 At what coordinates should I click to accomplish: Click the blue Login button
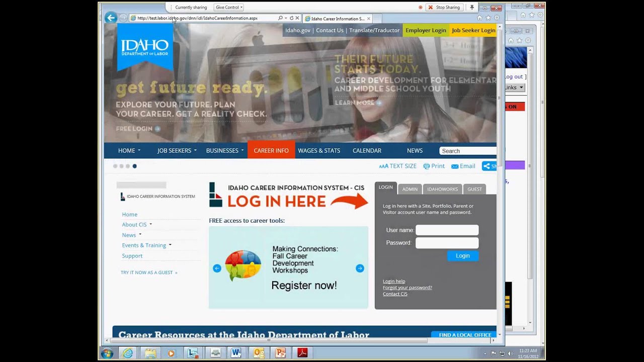point(463,256)
